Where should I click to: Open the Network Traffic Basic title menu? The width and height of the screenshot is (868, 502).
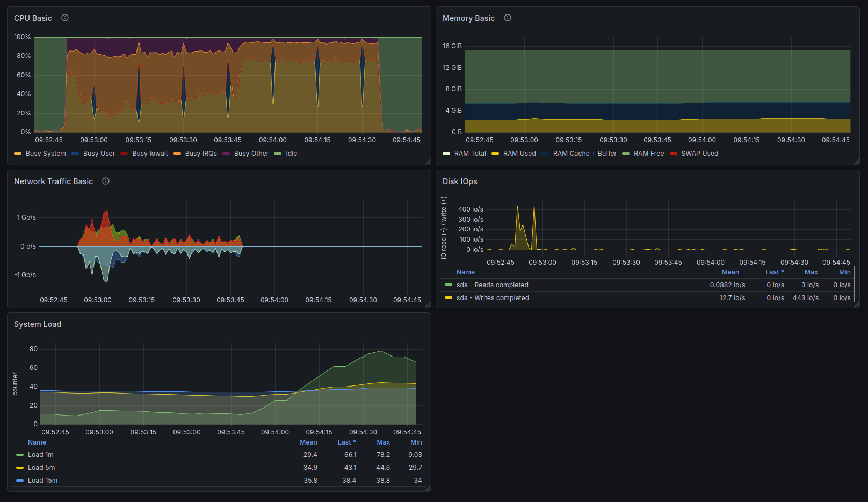53,181
